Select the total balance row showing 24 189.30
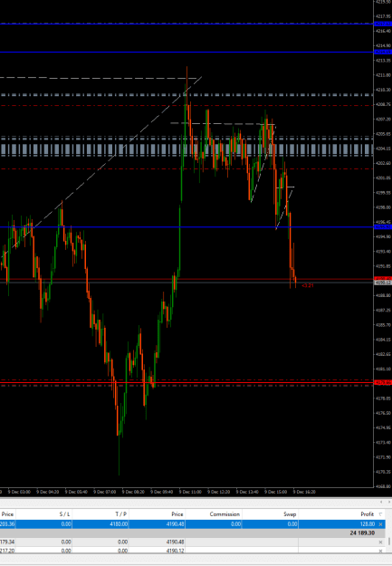The image size is (392, 566). click(193, 532)
